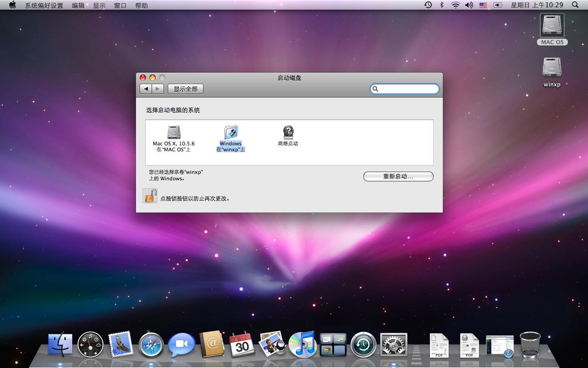Open the 显示 menu
The height and width of the screenshot is (368, 588).
(99, 5)
